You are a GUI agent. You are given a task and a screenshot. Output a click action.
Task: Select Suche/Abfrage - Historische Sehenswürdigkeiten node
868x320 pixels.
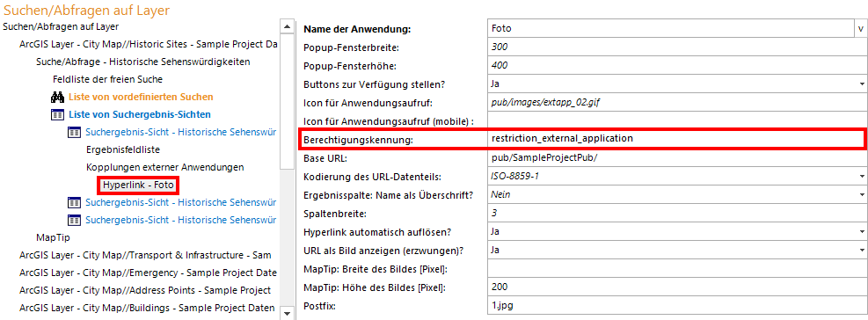point(142,62)
